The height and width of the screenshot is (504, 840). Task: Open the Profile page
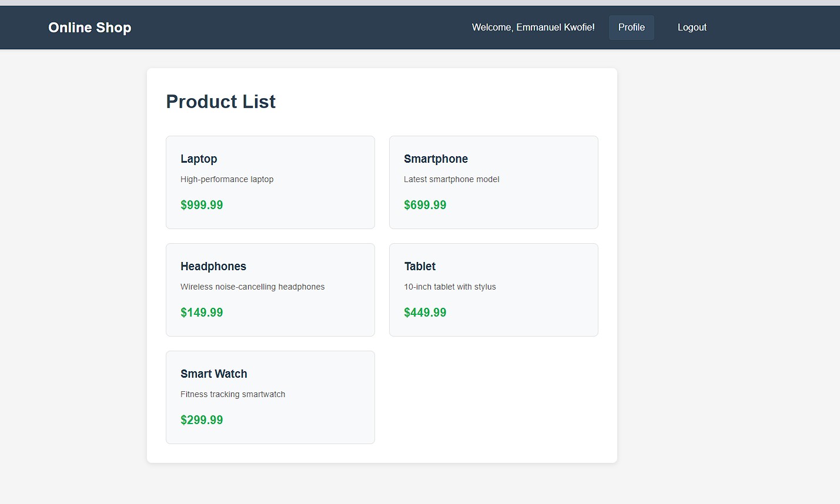631,27
